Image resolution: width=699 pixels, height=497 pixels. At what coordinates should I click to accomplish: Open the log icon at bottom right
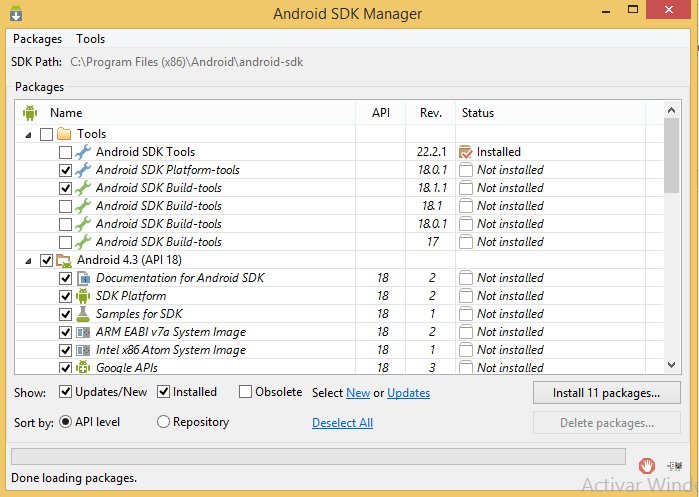pyautogui.click(x=675, y=466)
